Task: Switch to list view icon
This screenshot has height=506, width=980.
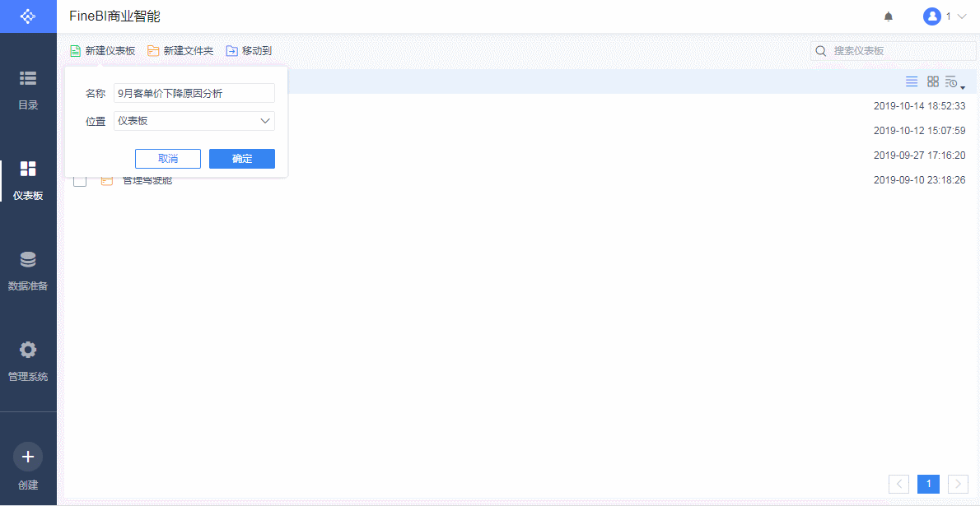Action: [x=912, y=81]
